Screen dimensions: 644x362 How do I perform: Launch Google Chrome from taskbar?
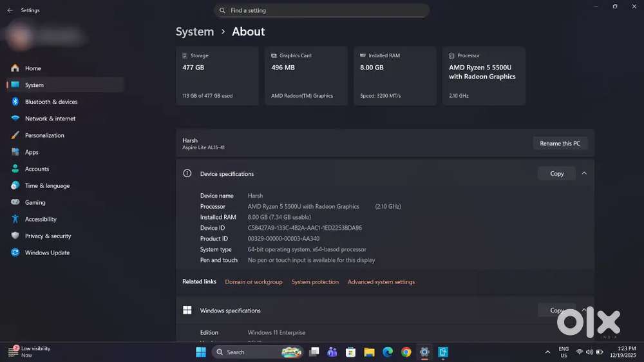pos(406,352)
